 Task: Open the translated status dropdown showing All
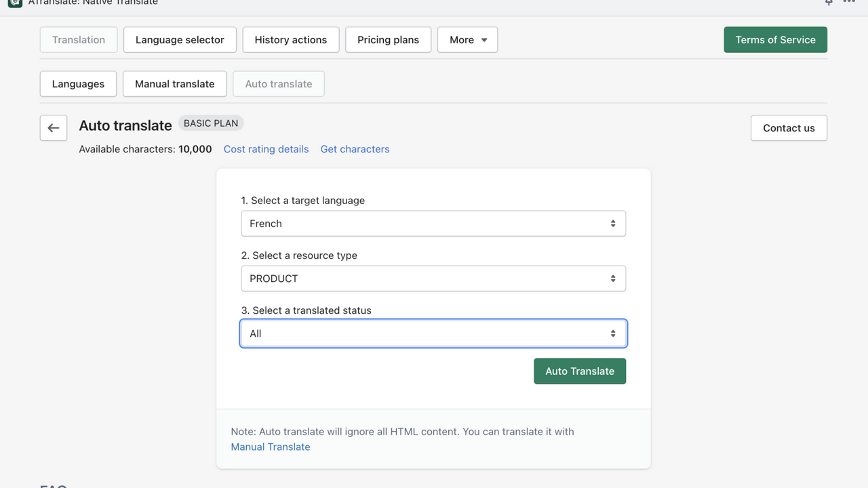point(433,333)
